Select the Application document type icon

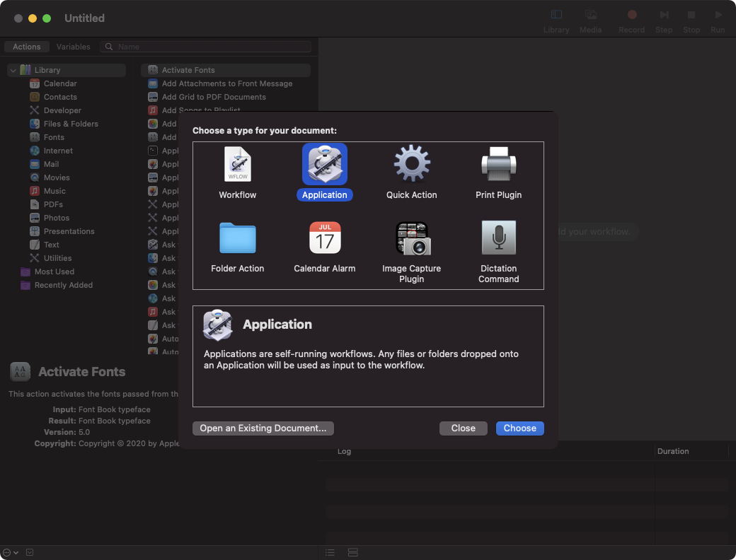[324, 164]
